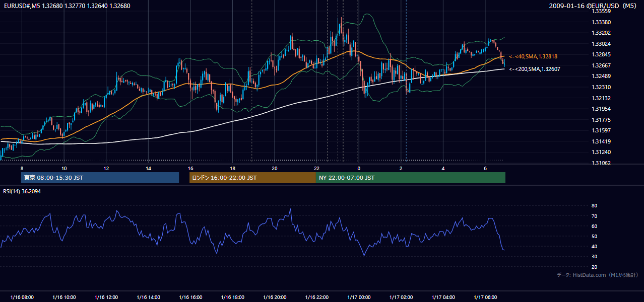The height and width of the screenshot is (302, 644).
Task: Select the 1/16 20:00 time label
Action: pos(274,297)
